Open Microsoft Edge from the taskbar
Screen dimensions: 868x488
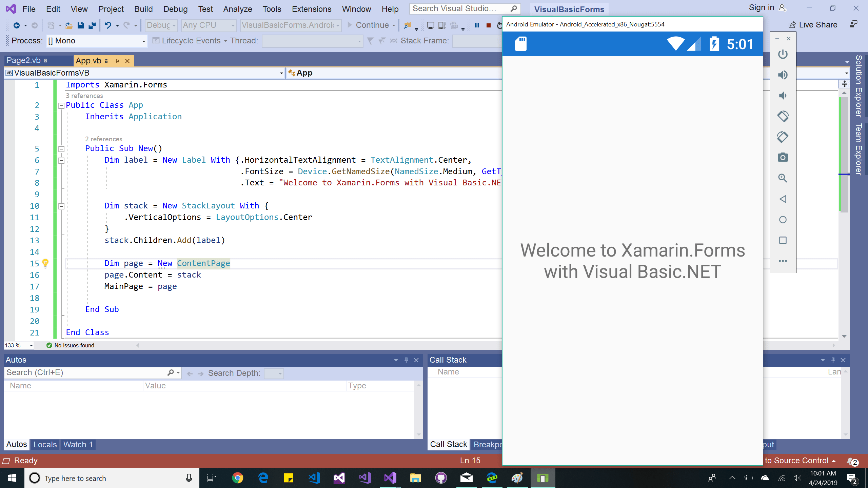coord(263,478)
